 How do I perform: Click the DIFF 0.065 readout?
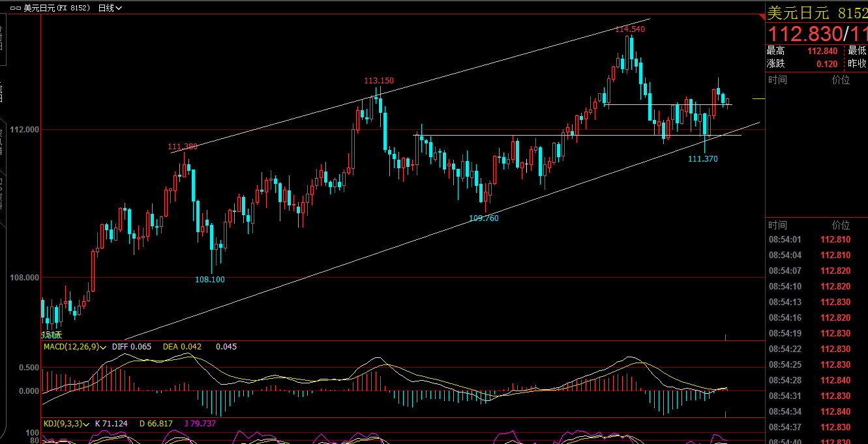point(132,347)
